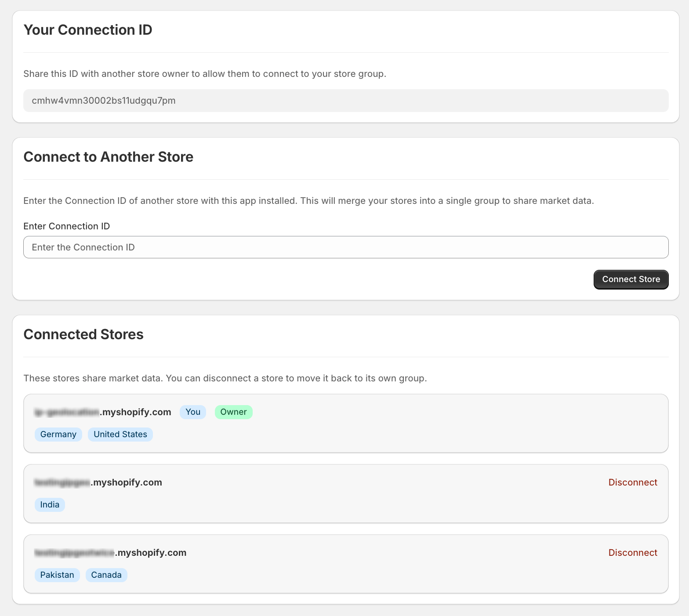Select the connection ID cmhw4vmn30002bs11udgqu7pm field
Viewport: 689px width, 616px height.
[x=346, y=101]
